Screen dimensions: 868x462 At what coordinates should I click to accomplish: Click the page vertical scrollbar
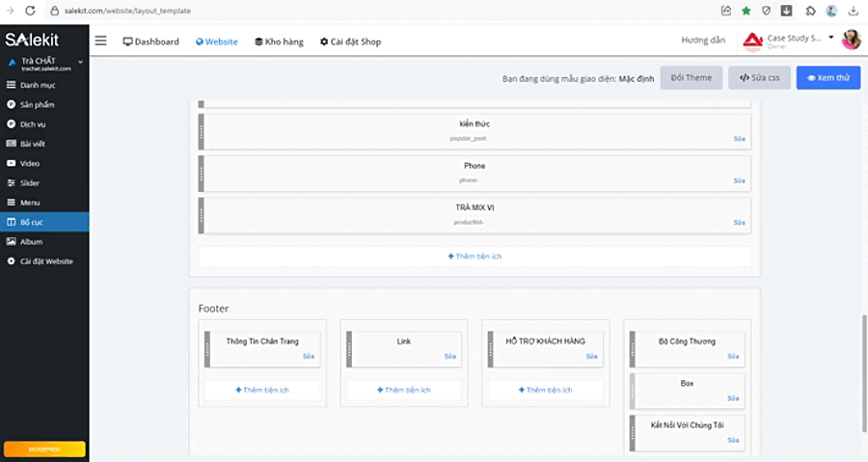coord(864,373)
